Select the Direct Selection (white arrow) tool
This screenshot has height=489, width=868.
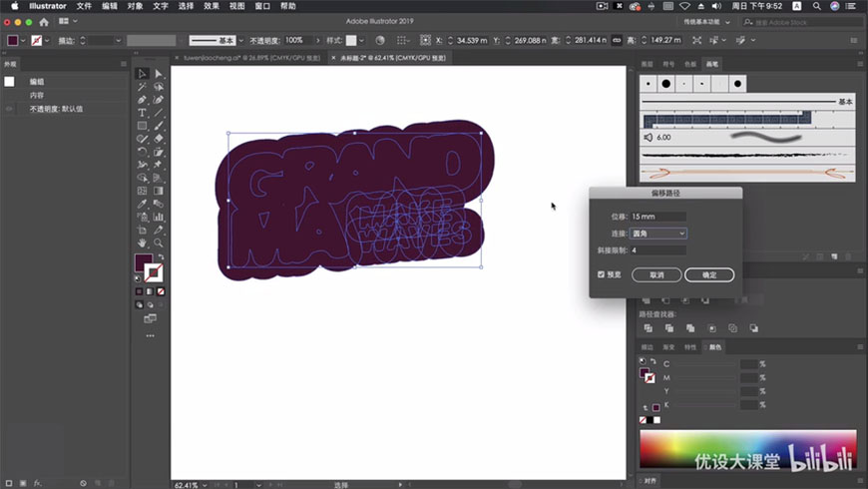(x=159, y=74)
